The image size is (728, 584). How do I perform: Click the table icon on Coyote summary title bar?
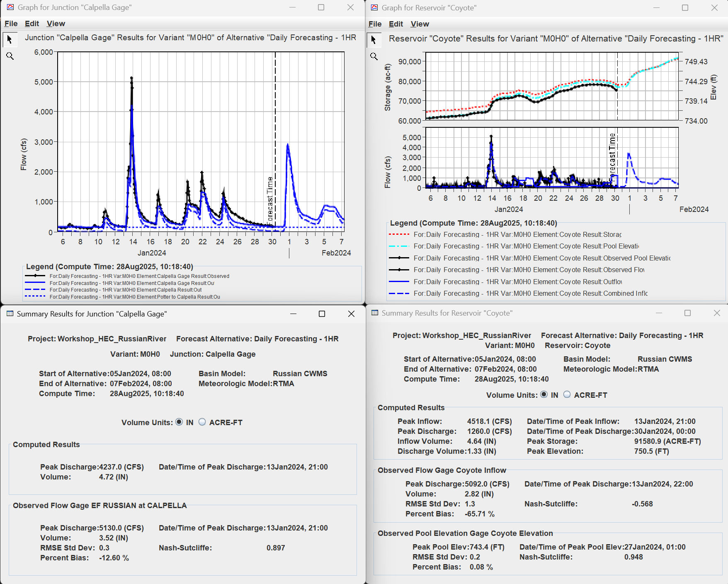pos(374,313)
